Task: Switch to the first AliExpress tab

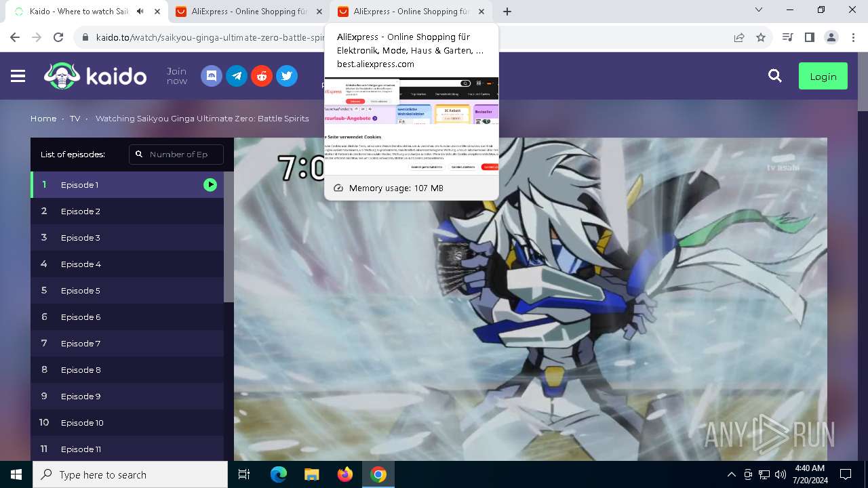Action: click(250, 12)
